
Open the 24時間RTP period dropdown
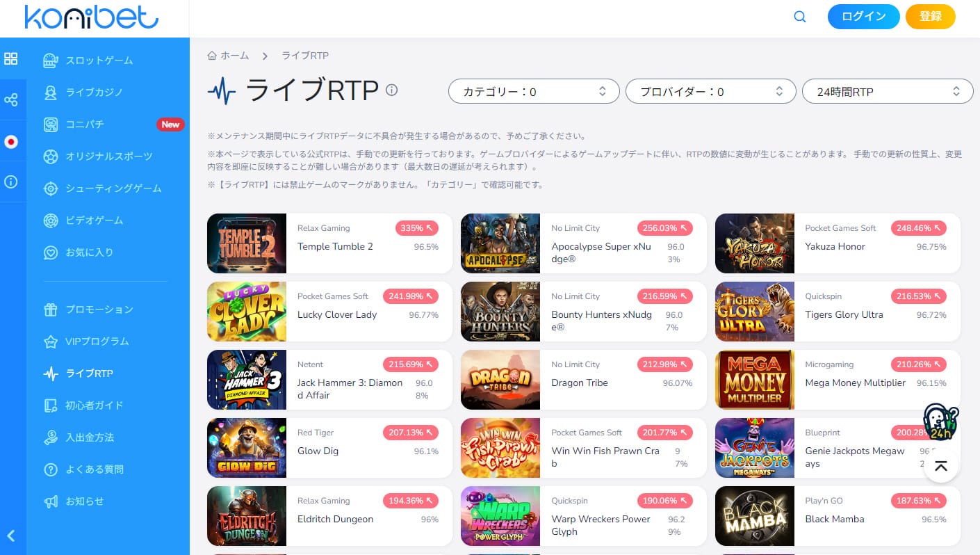888,91
